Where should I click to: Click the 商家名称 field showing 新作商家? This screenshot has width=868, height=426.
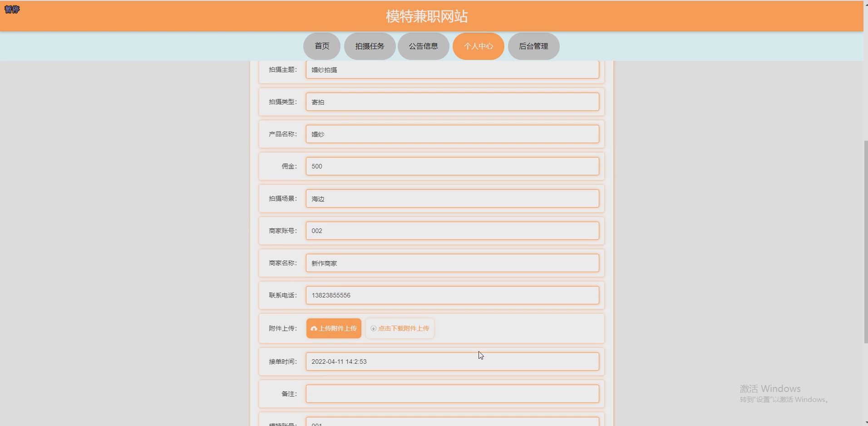click(452, 263)
